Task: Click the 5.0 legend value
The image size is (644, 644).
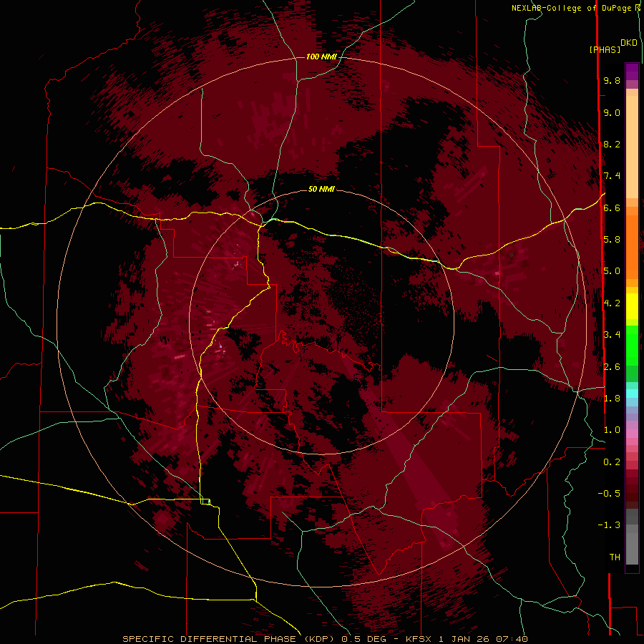Action: tap(612, 271)
